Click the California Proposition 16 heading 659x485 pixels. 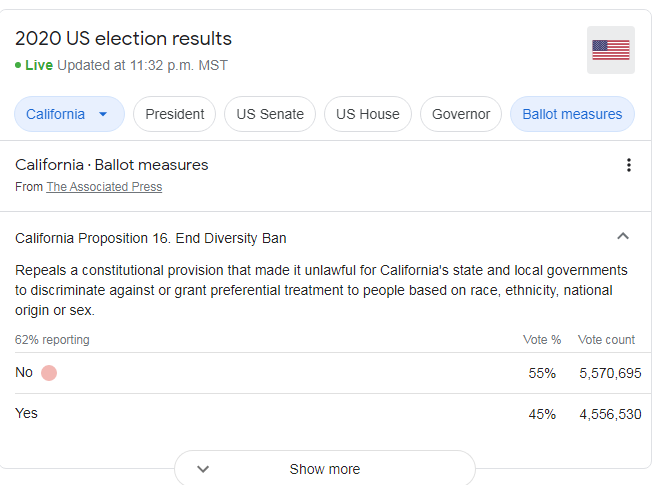150,238
